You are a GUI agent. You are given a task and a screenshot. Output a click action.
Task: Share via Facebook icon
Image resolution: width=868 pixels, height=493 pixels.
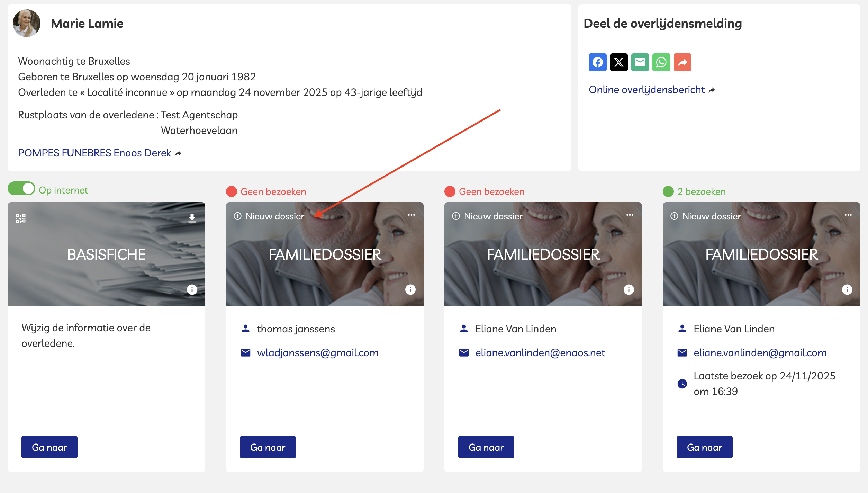point(597,62)
